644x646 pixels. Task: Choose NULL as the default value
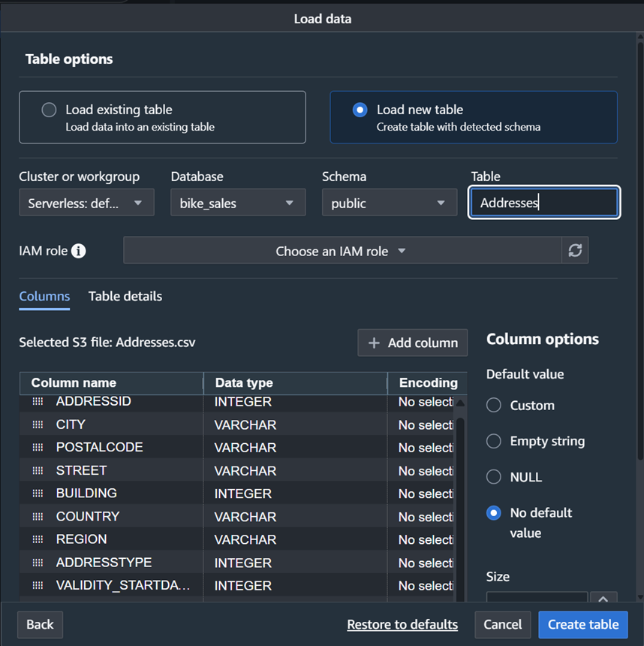coord(495,476)
